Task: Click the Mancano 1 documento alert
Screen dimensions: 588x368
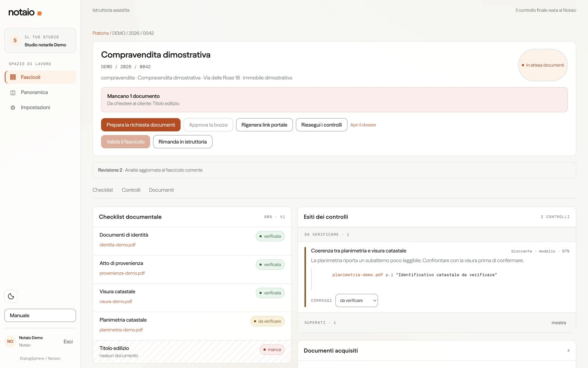Action: 334,100
